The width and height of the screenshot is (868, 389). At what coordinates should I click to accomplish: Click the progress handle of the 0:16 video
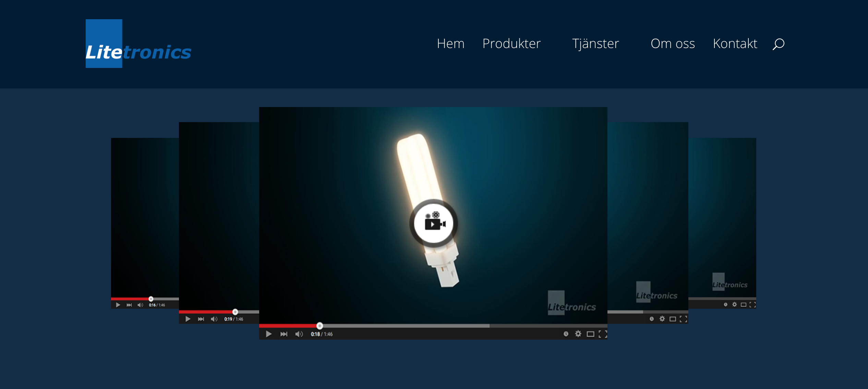tap(151, 299)
